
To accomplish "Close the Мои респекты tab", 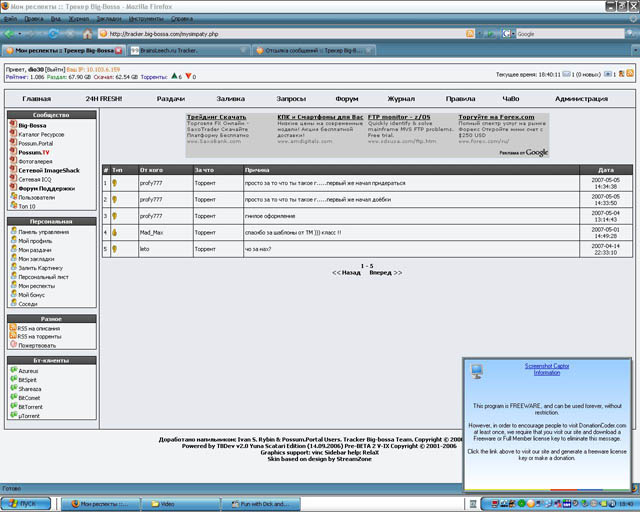I will [118, 51].
